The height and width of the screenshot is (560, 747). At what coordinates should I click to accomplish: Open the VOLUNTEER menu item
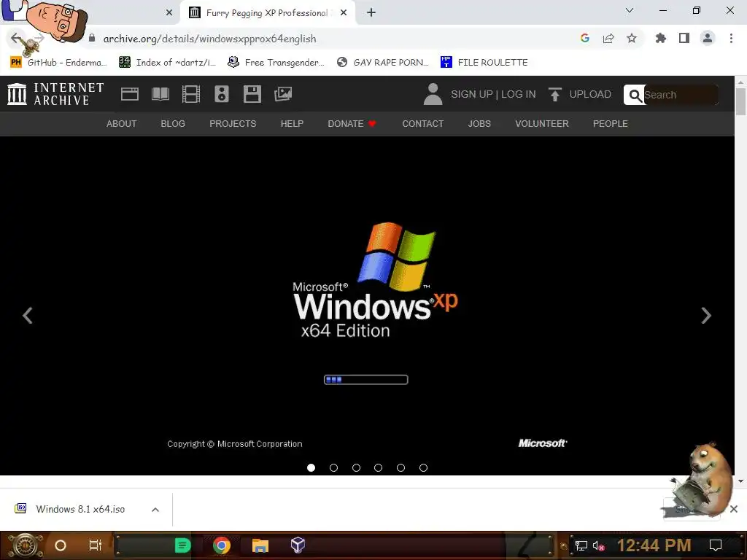pyautogui.click(x=542, y=124)
